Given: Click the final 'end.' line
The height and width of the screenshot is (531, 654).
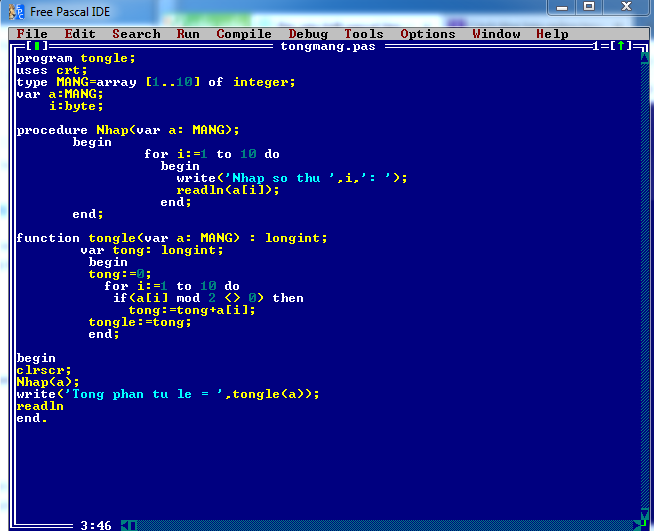Looking at the screenshot, I should 32,418.
